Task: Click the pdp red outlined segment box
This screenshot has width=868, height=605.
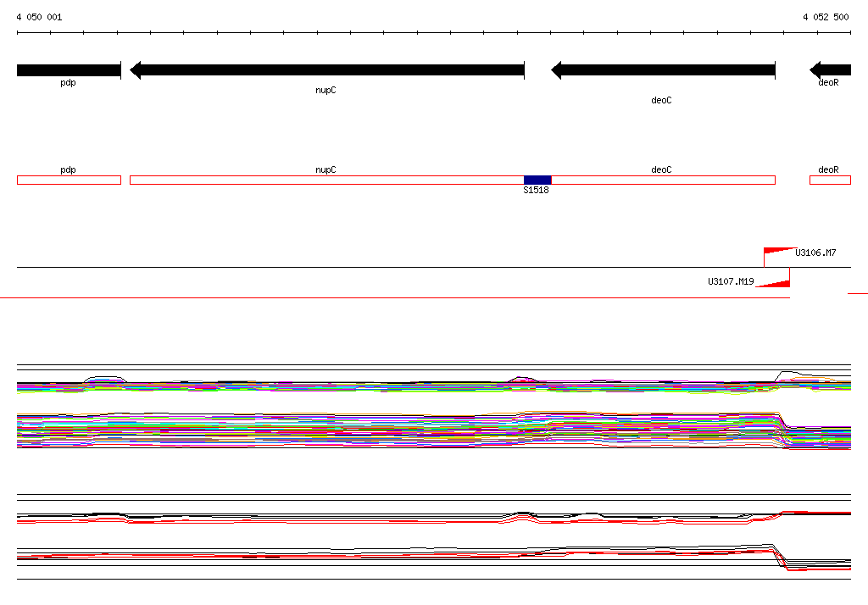Action: (x=69, y=180)
